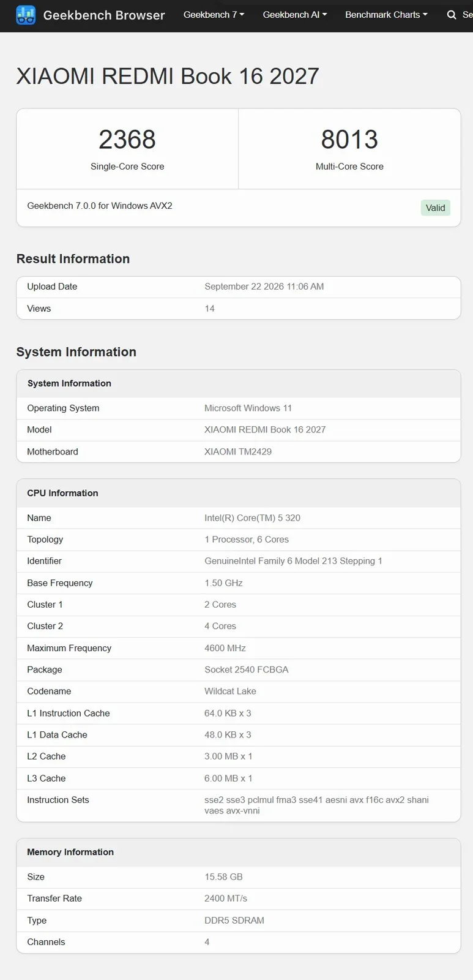Select codename Wildcat Lake
473x980 pixels.
click(231, 692)
